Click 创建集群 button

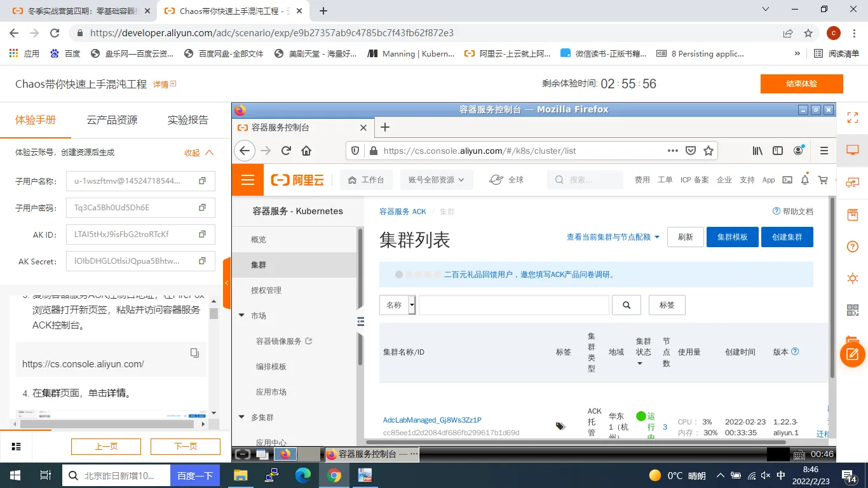[787, 237]
